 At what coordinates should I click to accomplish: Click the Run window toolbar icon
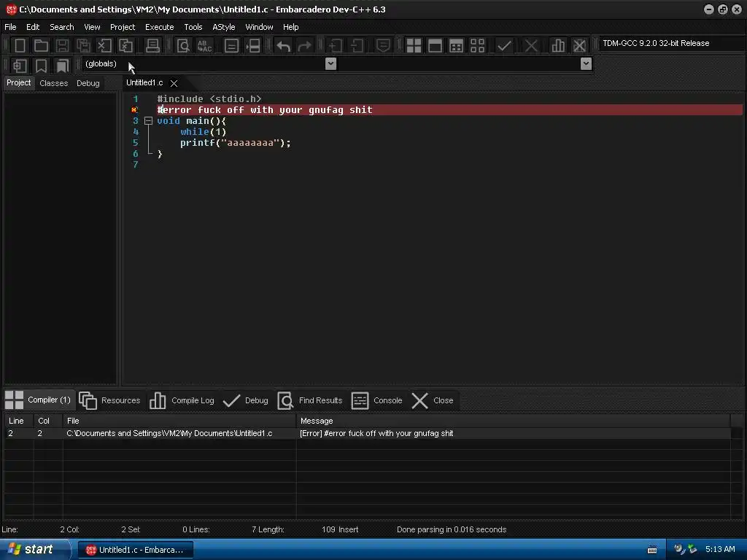pos(435,46)
